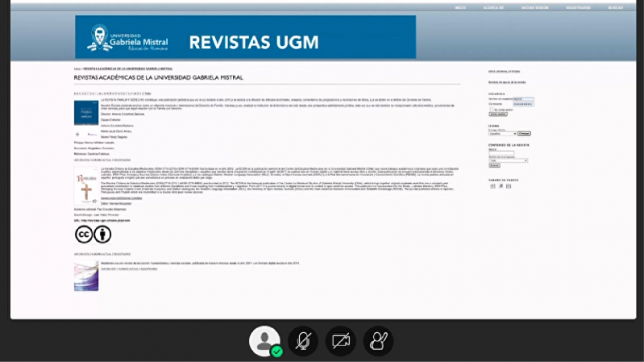Open the medieval studies journal cover with cross
The image size is (644, 362).
click(x=85, y=185)
